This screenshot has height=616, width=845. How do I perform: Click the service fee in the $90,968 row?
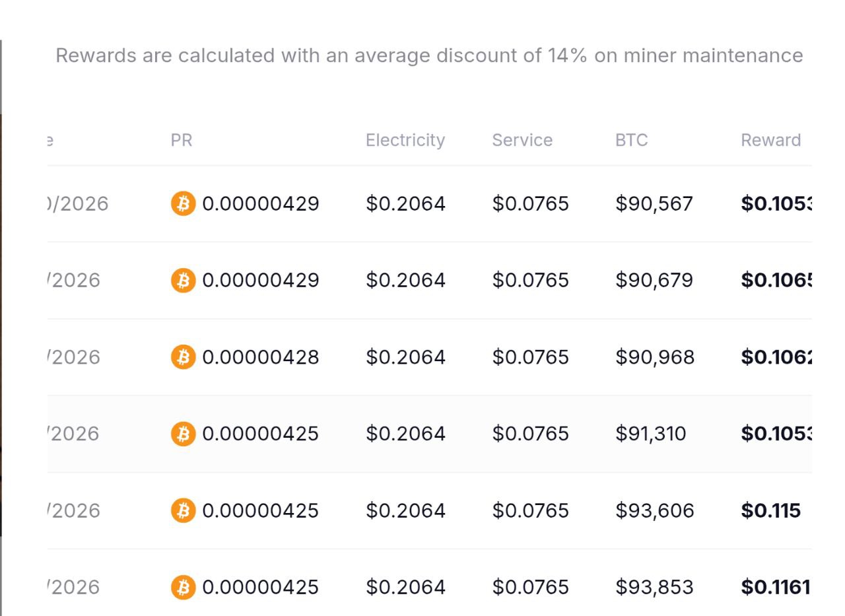tap(530, 357)
